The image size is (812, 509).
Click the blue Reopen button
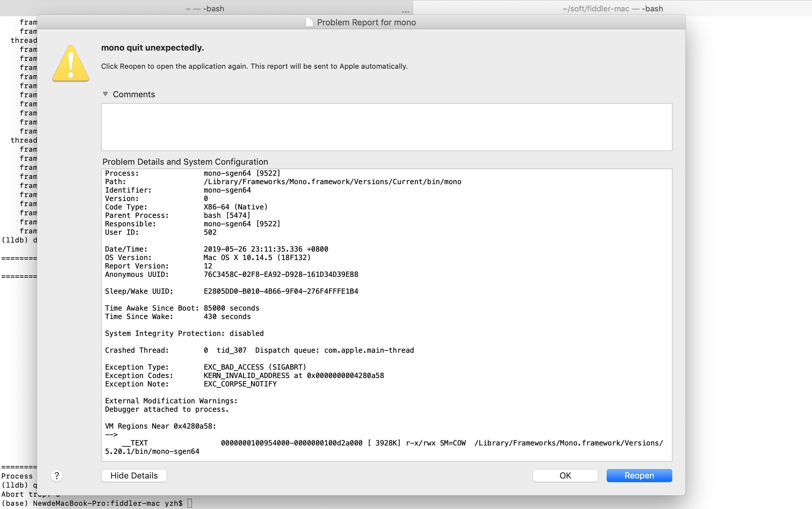pos(639,475)
